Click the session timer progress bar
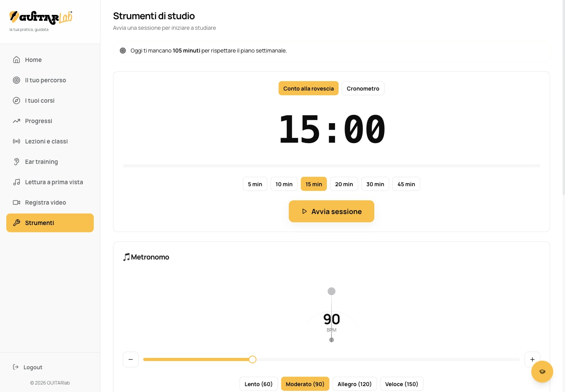This screenshot has height=392, width=565. pos(332,166)
